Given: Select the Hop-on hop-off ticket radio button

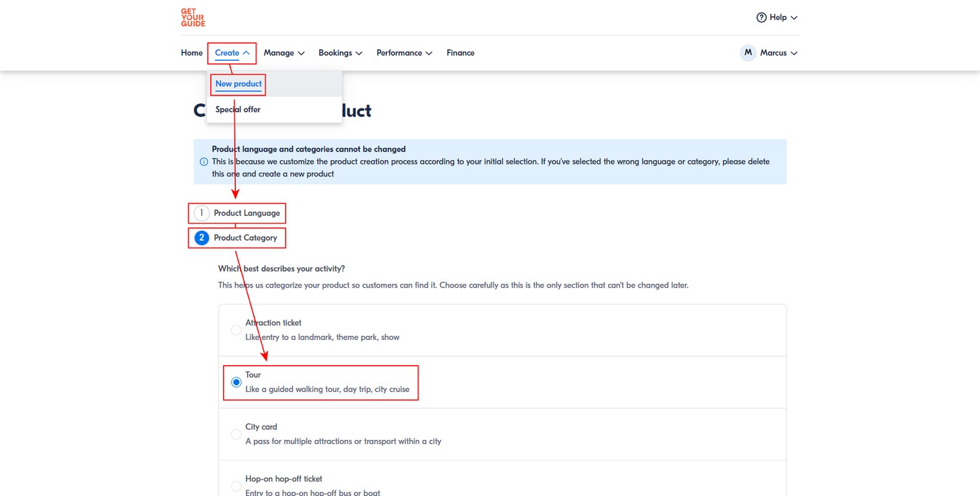Looking at the screenshot, I should coord(236,486).
